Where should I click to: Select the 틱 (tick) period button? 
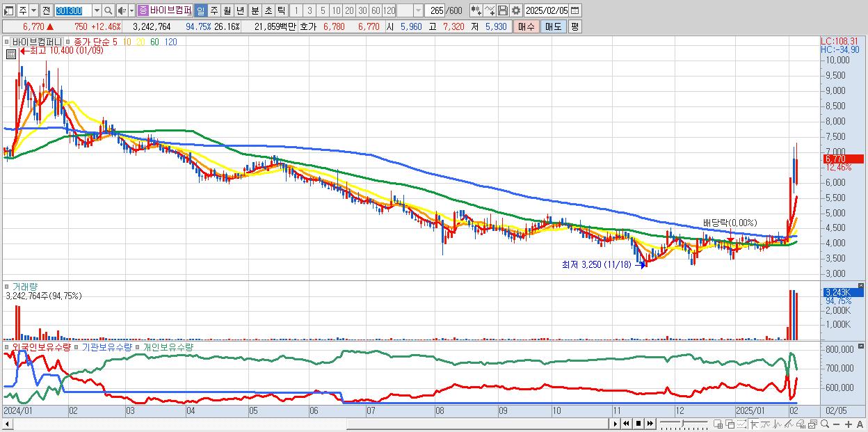pyautogui.click(x=281, y=10)
